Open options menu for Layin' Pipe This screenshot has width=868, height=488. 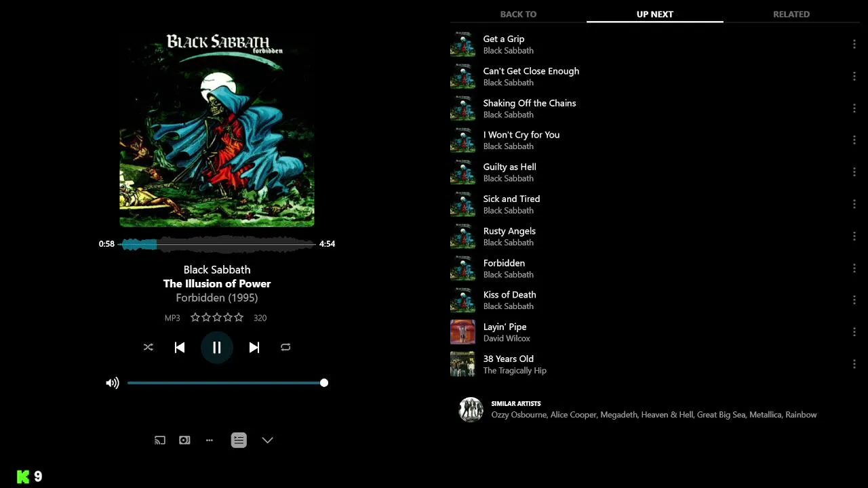tap(854, 332)
